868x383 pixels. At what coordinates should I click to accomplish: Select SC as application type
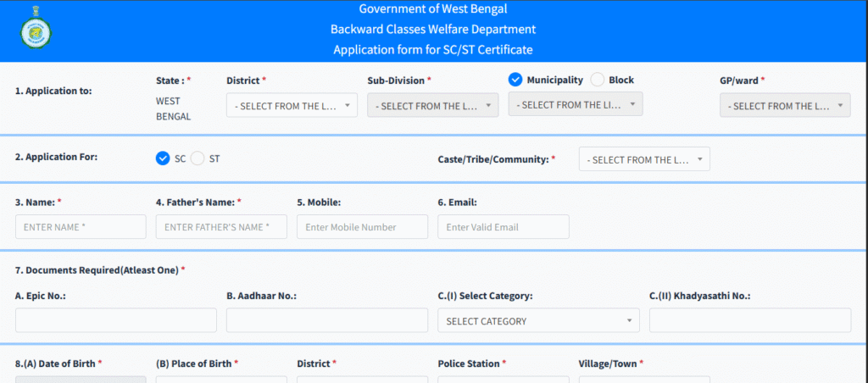[162, 158]
